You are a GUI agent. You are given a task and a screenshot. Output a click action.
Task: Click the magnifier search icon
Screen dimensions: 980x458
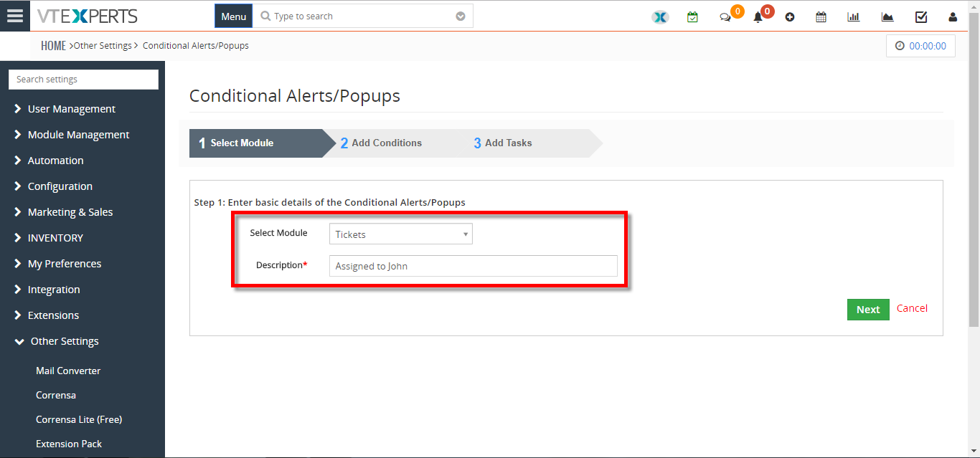click(266, 16)
